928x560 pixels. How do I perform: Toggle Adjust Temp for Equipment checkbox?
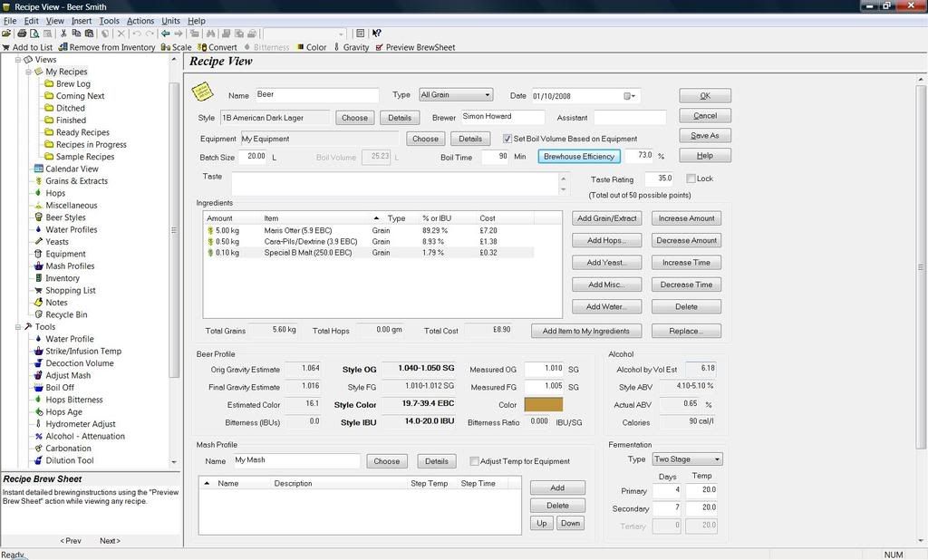coord(474,461)
